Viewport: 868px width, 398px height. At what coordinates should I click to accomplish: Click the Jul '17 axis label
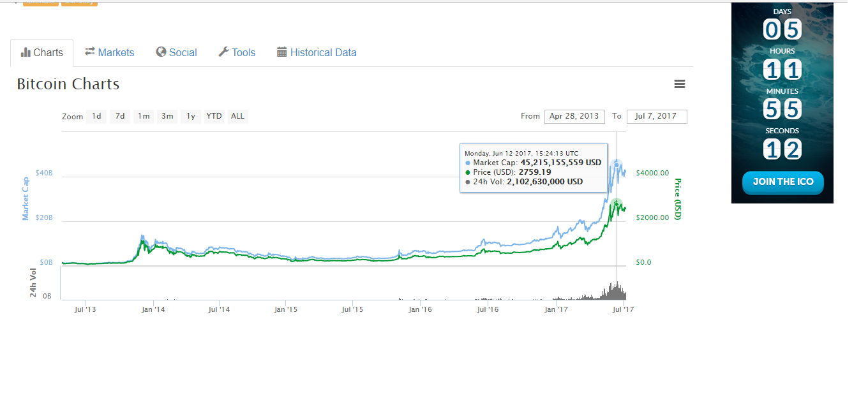(x=623, y=309)
